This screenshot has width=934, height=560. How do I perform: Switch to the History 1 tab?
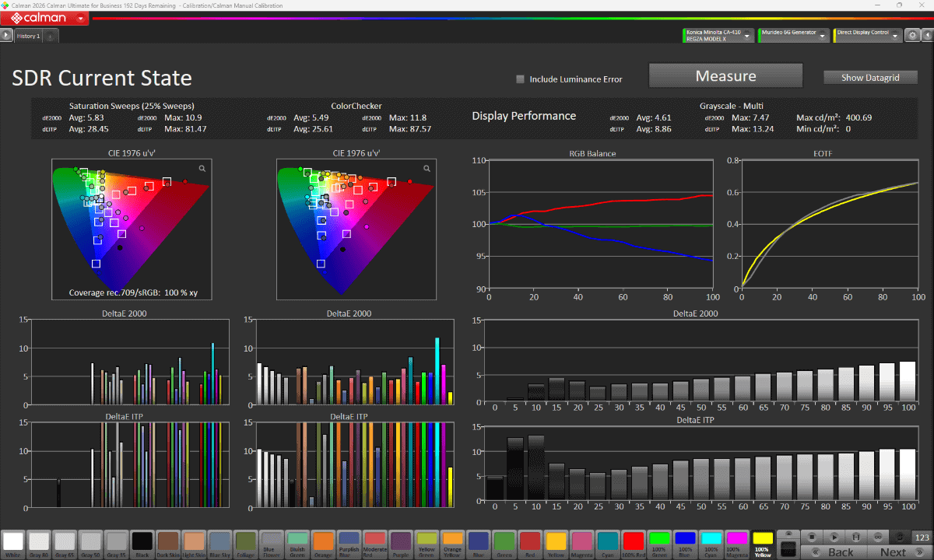click(29, 36)
